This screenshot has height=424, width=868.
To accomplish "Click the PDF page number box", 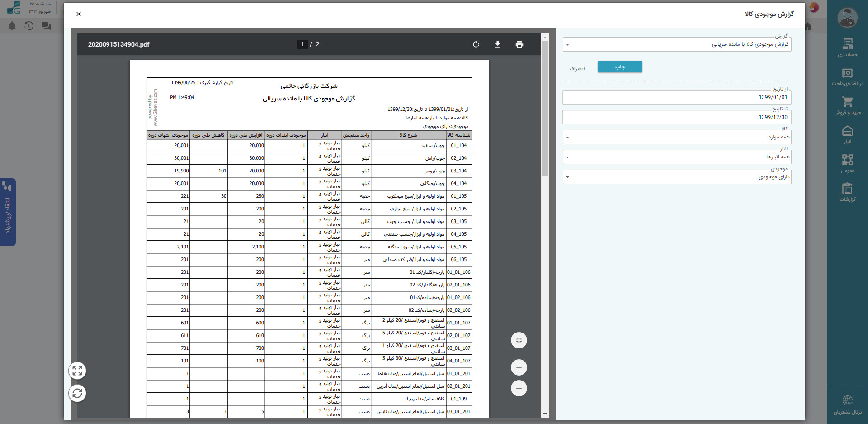I will coord(302,44).
